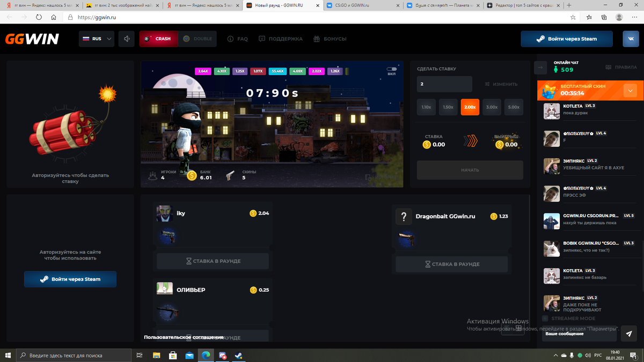Click the favorites star in address bar

[x=573, y=17]
